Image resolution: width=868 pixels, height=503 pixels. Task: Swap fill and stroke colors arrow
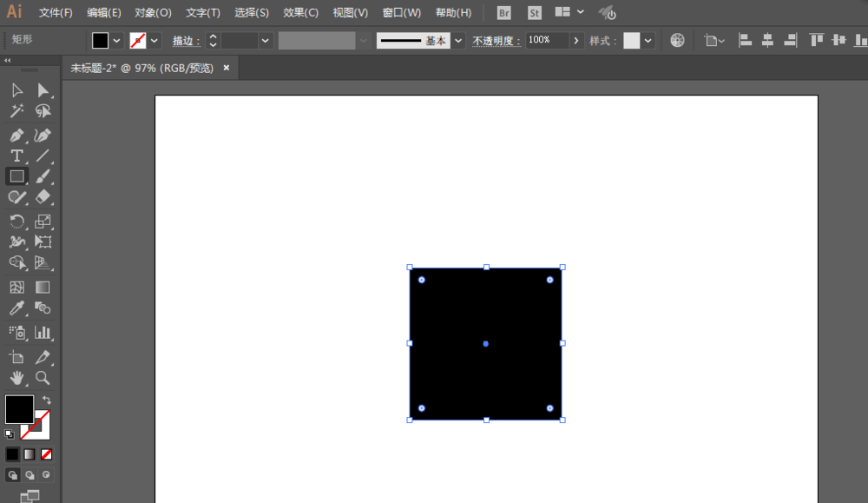[47, 400]
